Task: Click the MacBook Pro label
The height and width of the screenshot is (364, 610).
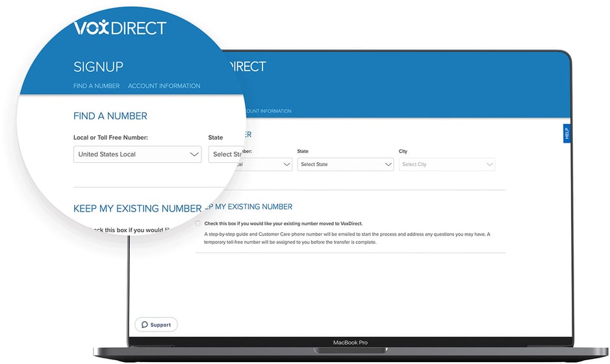Action: click(x=350, y=343)
